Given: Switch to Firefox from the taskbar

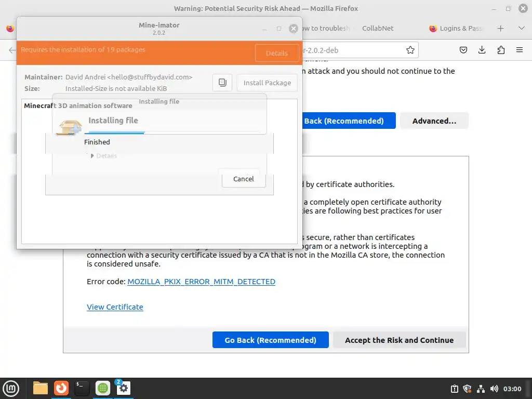Looking at the screenshot, I should tap(61, 388).
